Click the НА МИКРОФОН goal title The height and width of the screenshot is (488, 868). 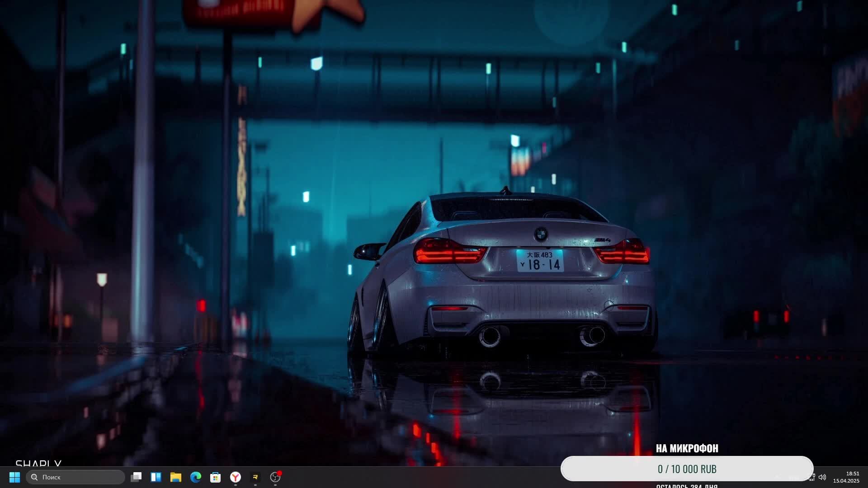(687, 448)
